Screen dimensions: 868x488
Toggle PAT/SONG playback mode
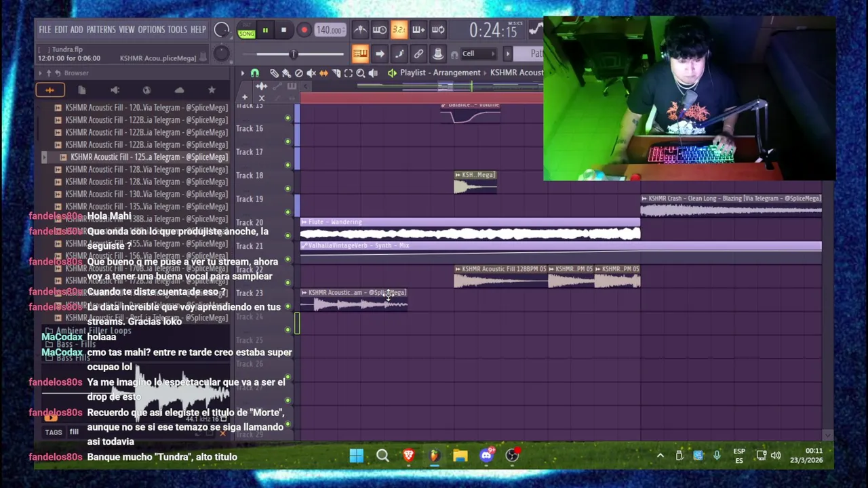[x=247, y=30]
